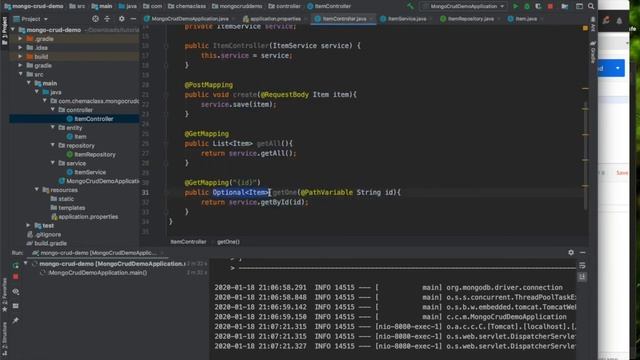This screenshot has height=360, width=640.
Task: Collapse the src folder
Action: coord(20,74)
